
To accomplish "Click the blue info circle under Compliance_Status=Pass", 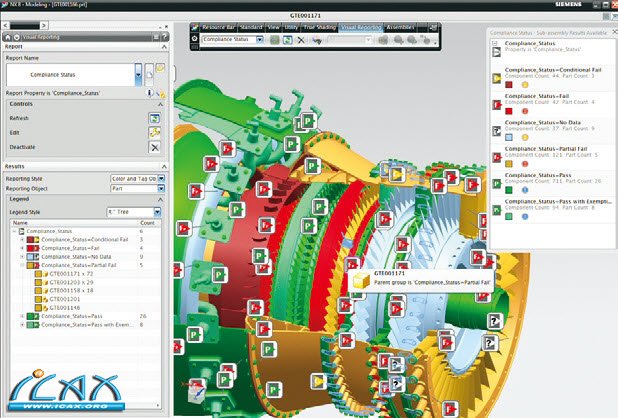I will 525,190.
